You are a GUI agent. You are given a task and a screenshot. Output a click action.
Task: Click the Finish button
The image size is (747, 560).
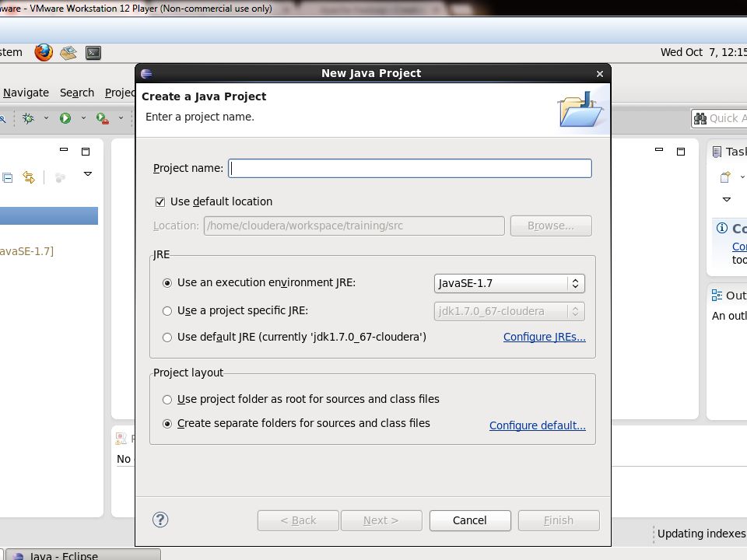click(559, 520)
